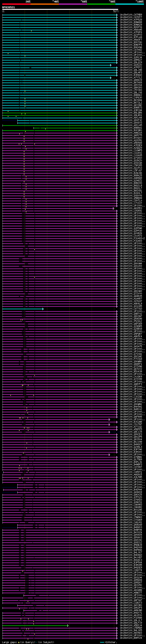Open UniRef100_B6QIL8 hit

pos(131,186)
